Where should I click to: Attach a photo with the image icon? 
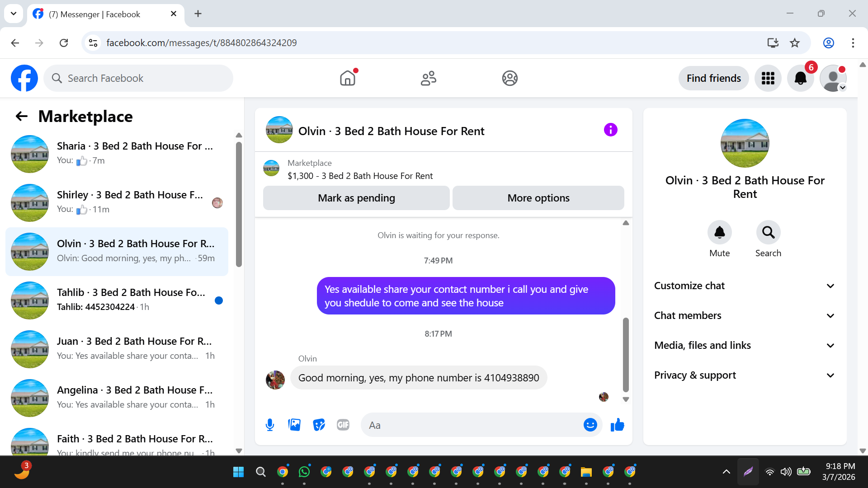click(294, 425)
